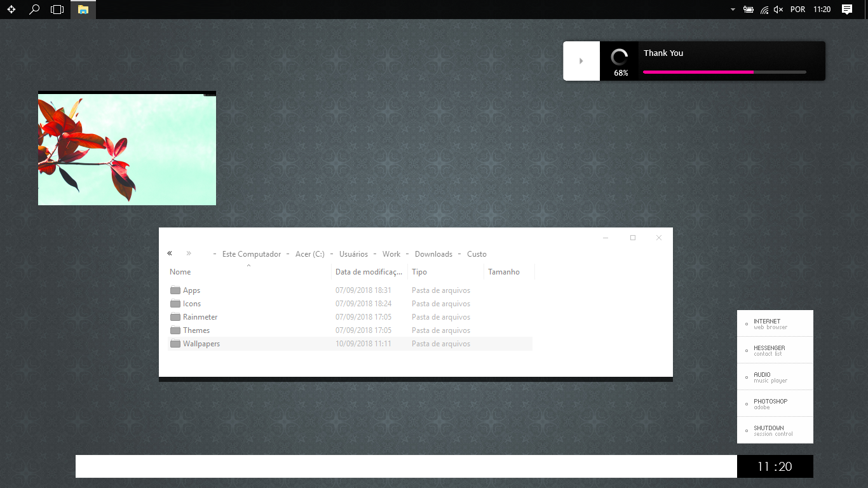Screen dimensions: 868x488
Task: Open the Action Center notifications icon
Action: click(847, 10)
